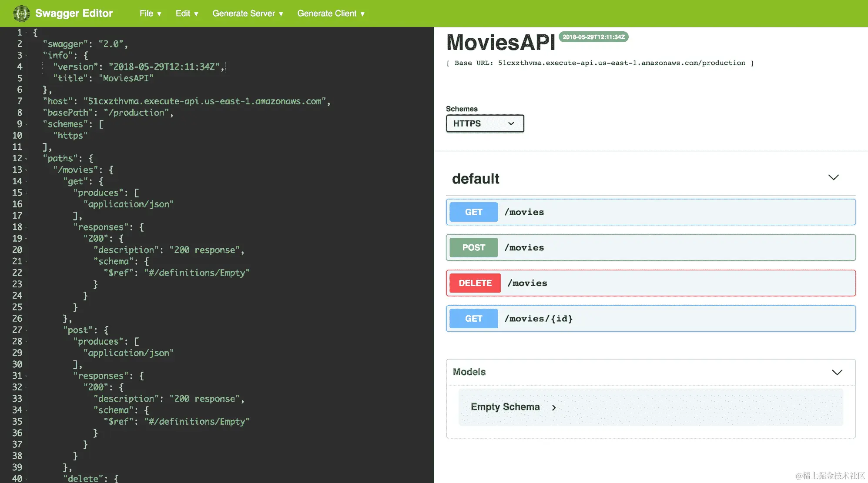868x483 pixels.
Task: Place cursor in the host line of code
Action: pos(204,101)
